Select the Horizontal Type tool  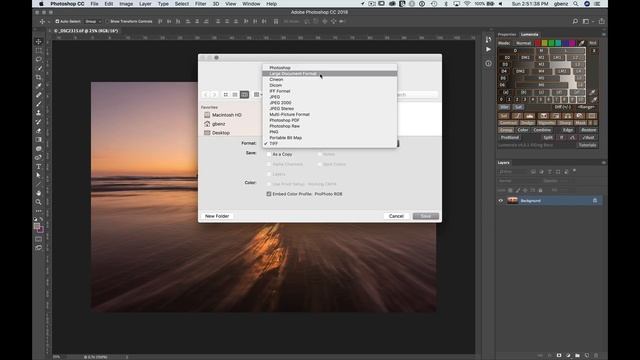click(x=39, y=167)
